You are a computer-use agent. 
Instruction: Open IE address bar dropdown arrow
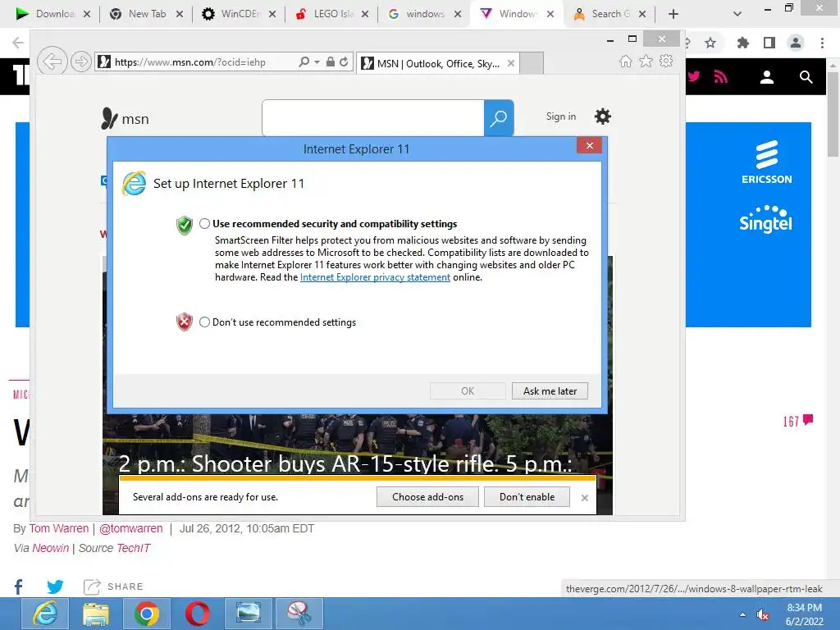tap(317, 62)
